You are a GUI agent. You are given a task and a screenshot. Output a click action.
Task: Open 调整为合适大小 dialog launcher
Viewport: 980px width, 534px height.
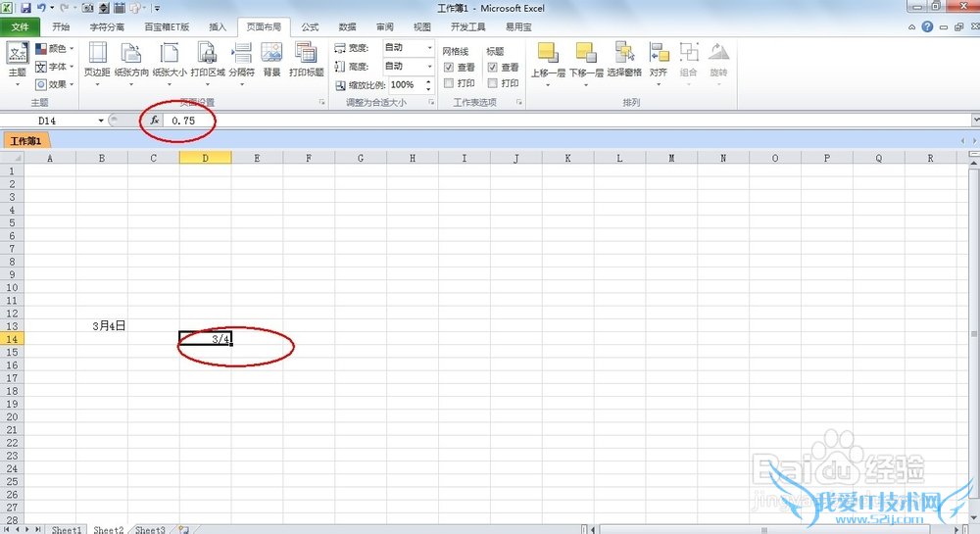pyautogui.click(x=431, y=102)
